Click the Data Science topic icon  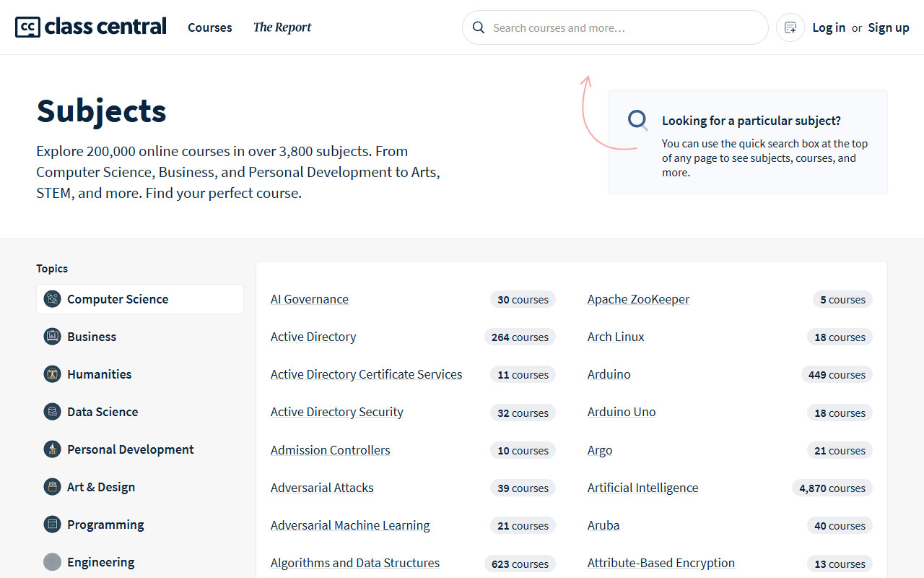pos(52,412)
